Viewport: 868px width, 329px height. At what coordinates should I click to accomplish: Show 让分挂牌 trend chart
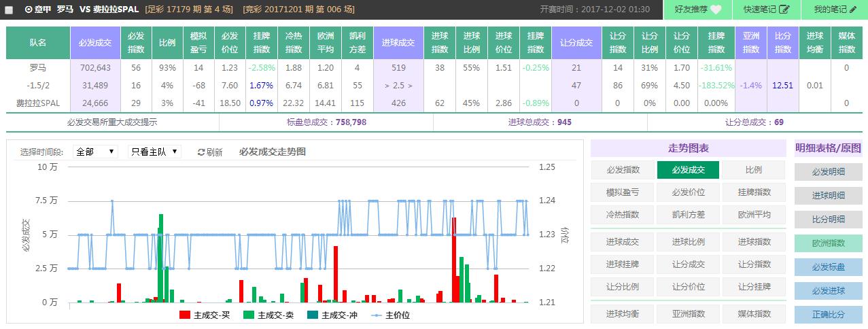(754, 286)
